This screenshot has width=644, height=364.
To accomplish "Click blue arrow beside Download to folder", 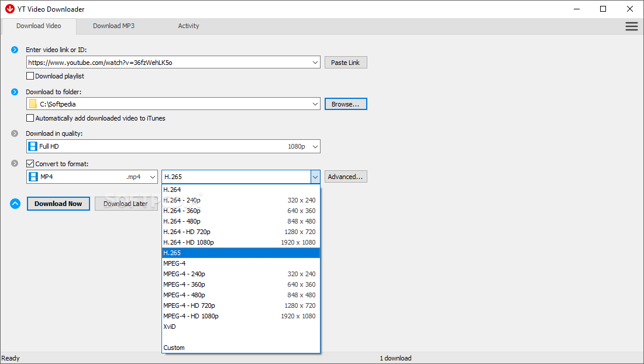I will coord(15,92).
